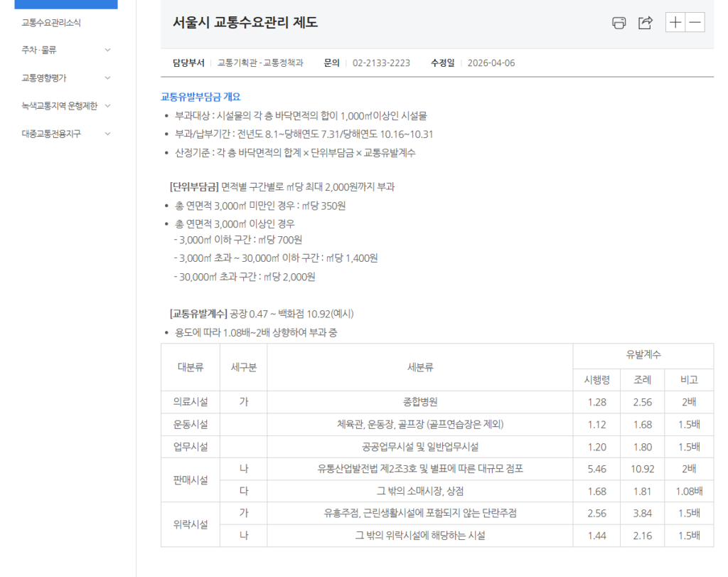Expand 주차·물류 chevron
This screenshot has width=728, height=577.
click(108, 50)
